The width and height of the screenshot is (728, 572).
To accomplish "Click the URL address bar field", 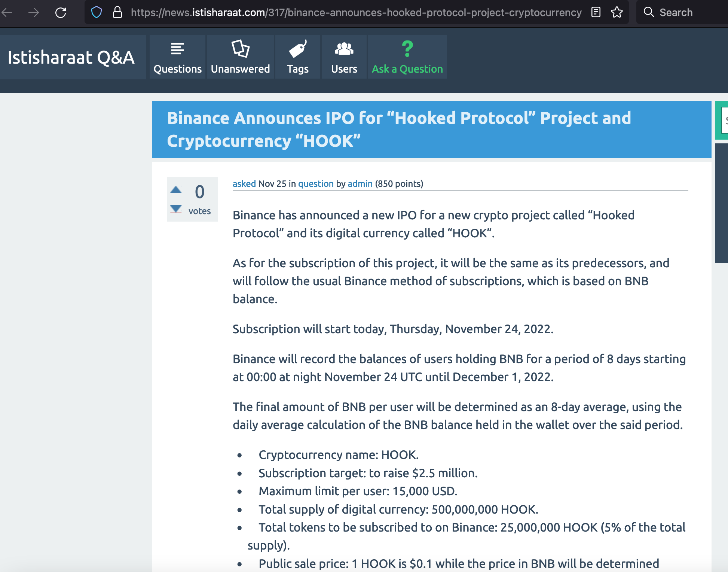I will point(356,12).
